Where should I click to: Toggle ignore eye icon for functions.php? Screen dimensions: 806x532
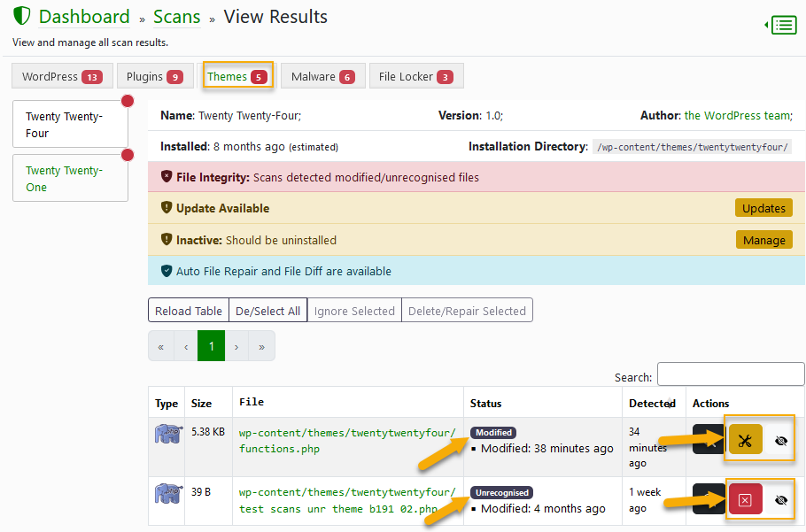click(781, 441)
